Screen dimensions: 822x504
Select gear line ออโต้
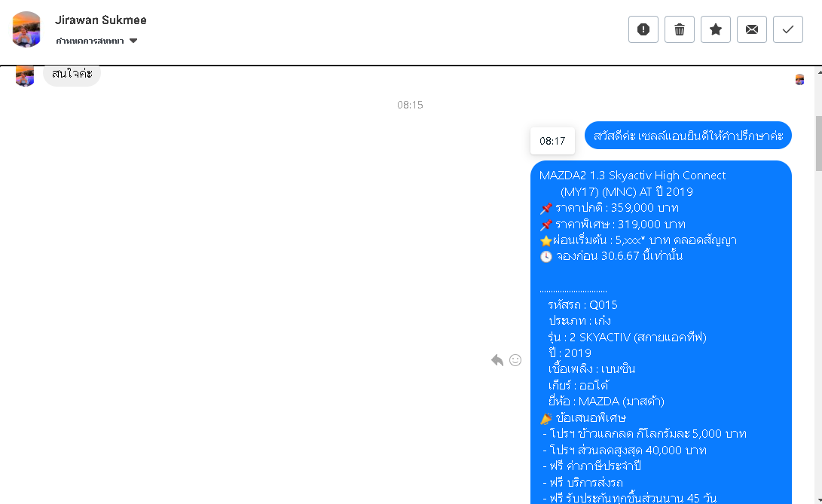578,385
